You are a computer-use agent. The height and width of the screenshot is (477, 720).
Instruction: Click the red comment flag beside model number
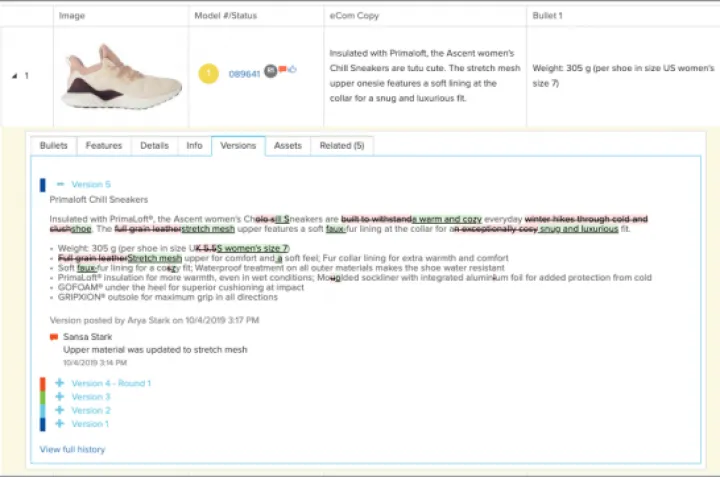tap(282, 70)
